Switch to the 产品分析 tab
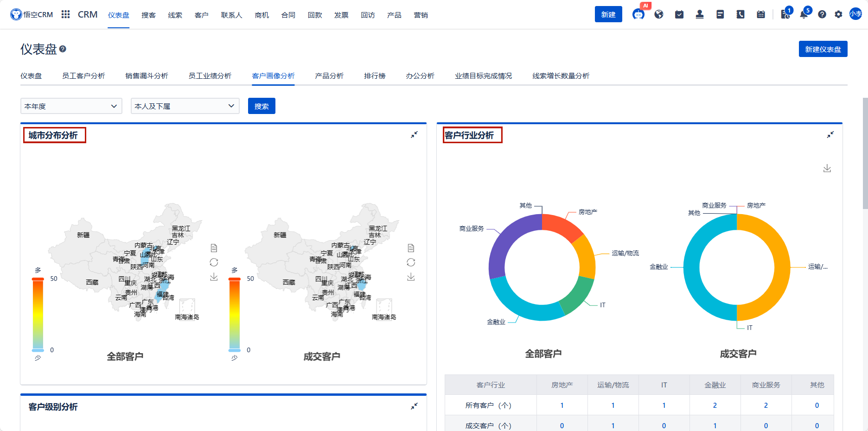Image resolution: width=868 pixels, height=431 pixels. coord(329,76)
